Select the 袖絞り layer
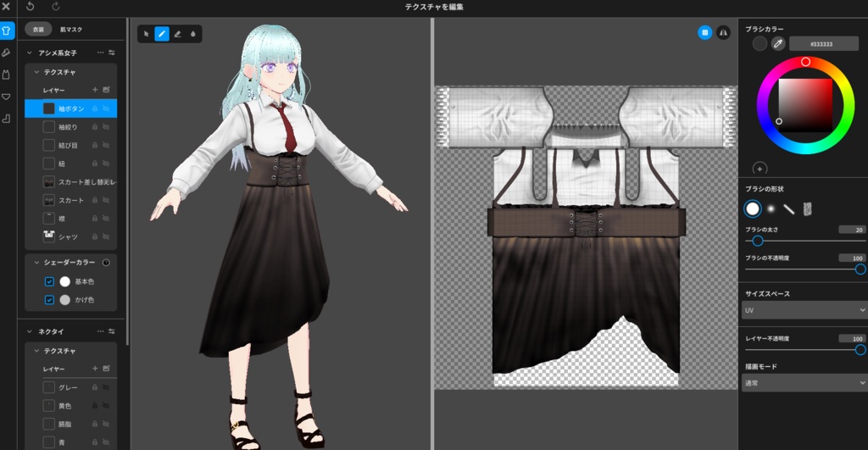The width and height of the screenshot is (868, 450). (71, 127)
